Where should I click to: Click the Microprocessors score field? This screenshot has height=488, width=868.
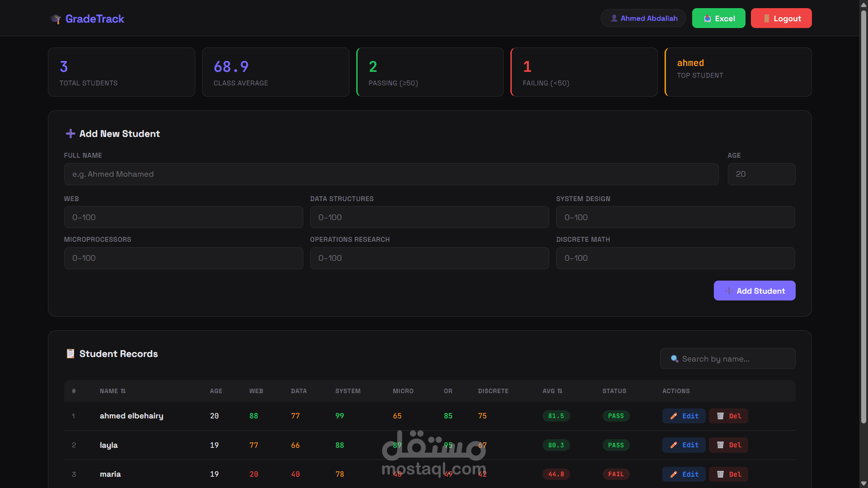tap(183, 258)
